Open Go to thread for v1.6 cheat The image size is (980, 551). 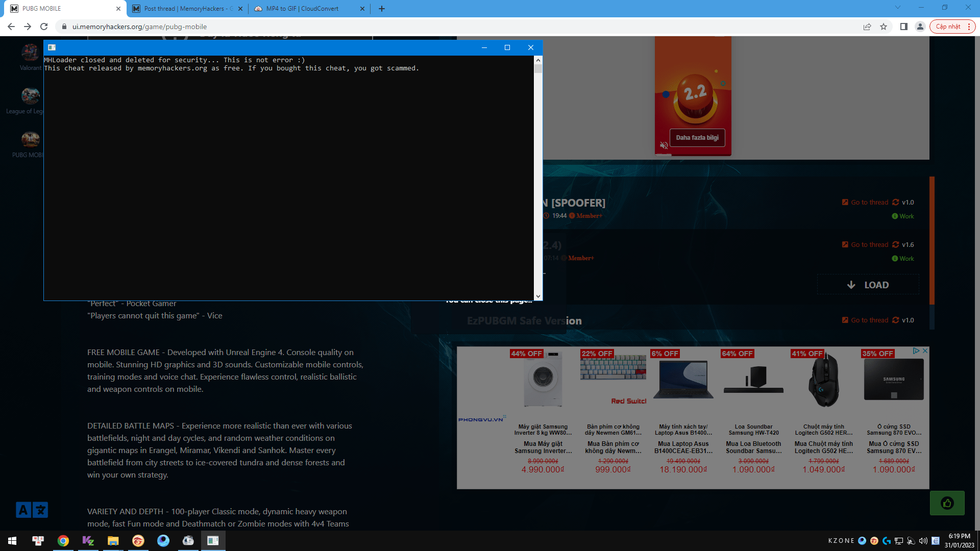(865, 245)
